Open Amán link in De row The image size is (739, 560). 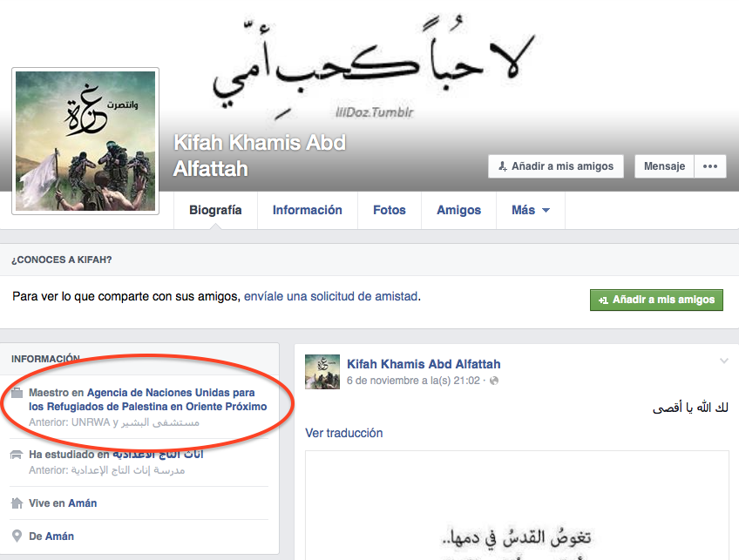point(59,536)
